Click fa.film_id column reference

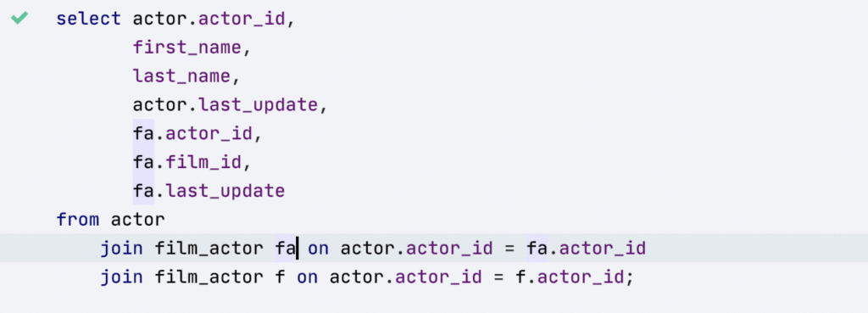pyautogui.click(x=187, y=162)
